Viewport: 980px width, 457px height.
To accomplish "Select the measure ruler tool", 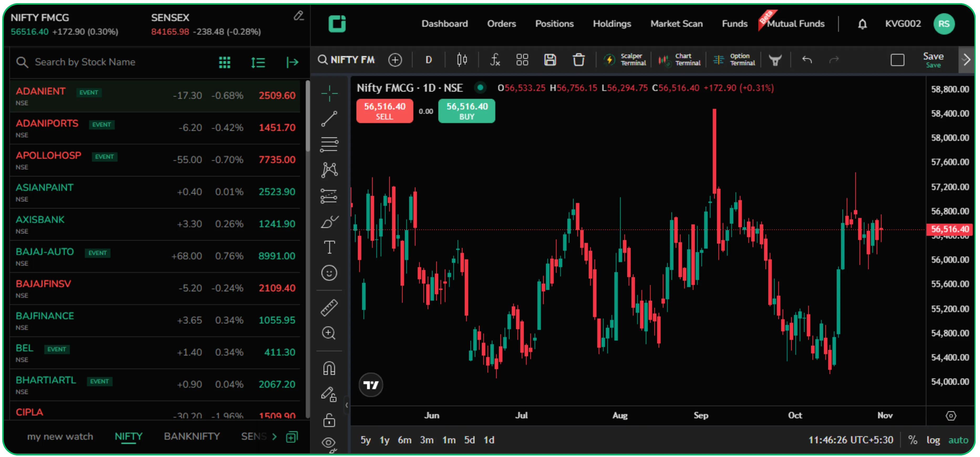I will click(329, 307).
